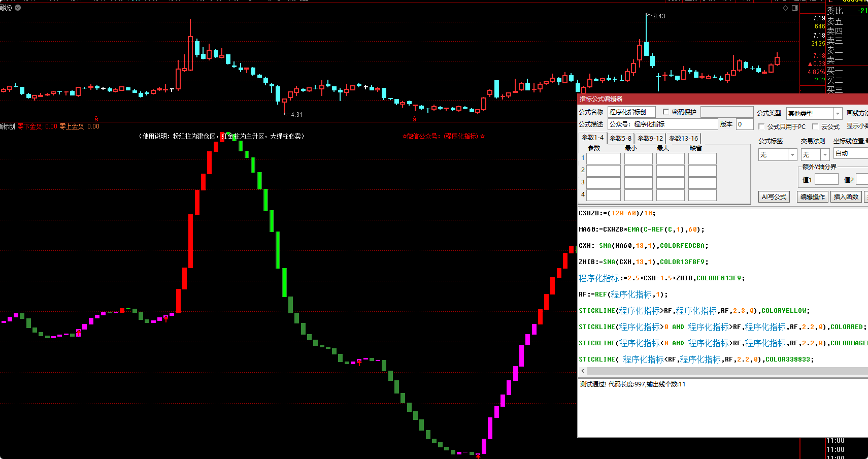Click the 公式名称 text field
Screen dimensions: 868x459
click(x=631, y=112)
